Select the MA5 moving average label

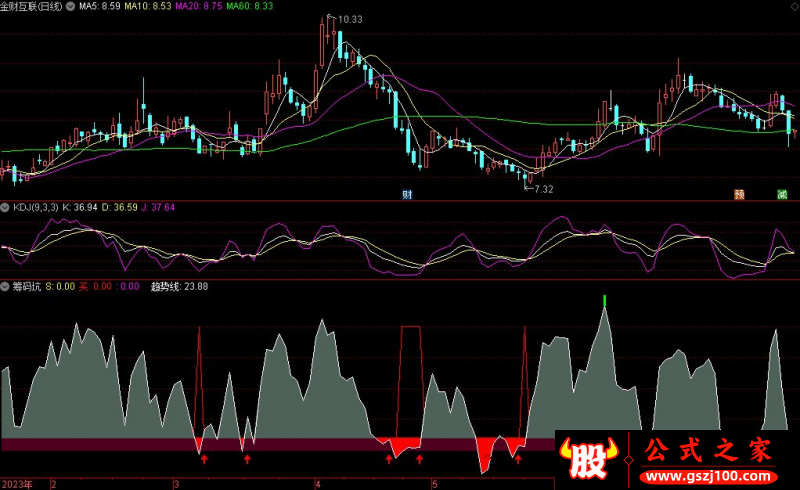click(100, 6)
